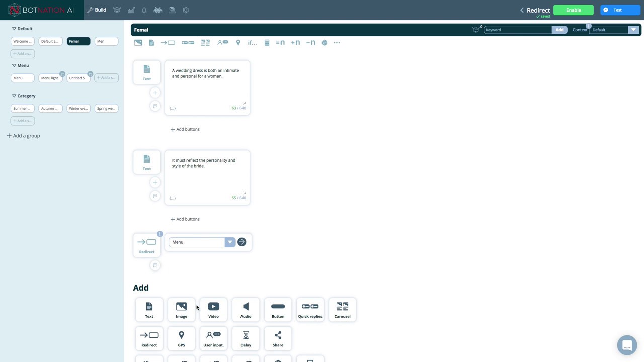The width and height of the screenshot is (644, 362).
Task: Open the Spring sequence in Category
Action: point(106,108)
